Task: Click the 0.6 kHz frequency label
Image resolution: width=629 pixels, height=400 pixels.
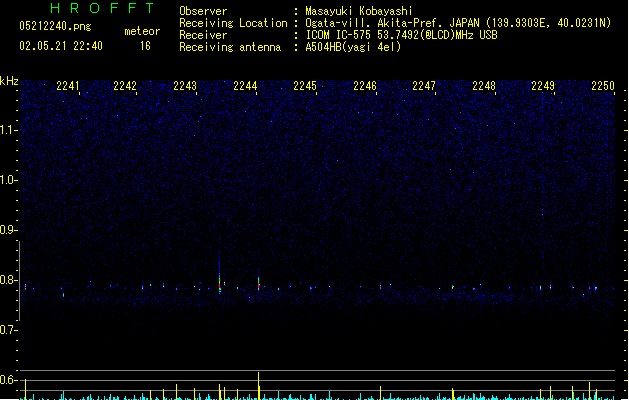Action: [8, 380]
